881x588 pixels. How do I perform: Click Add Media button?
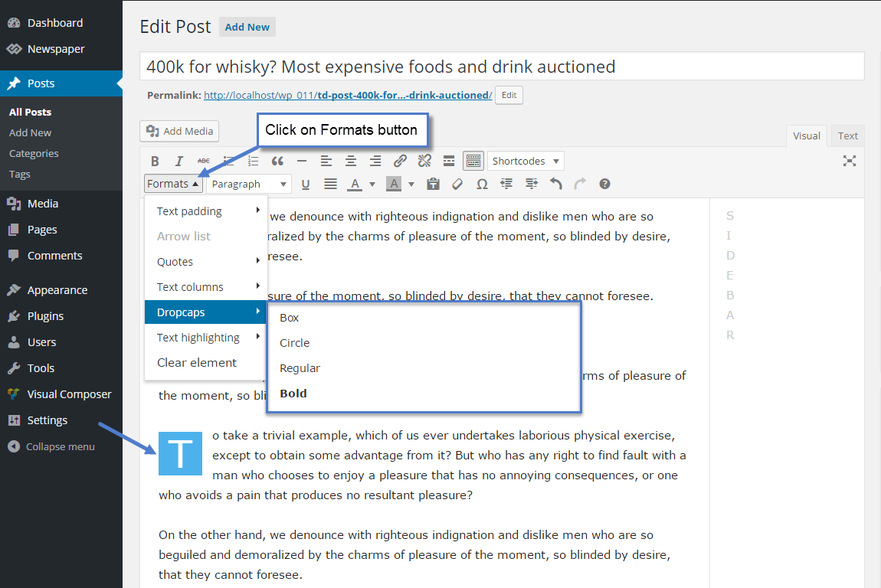[179, 131]
